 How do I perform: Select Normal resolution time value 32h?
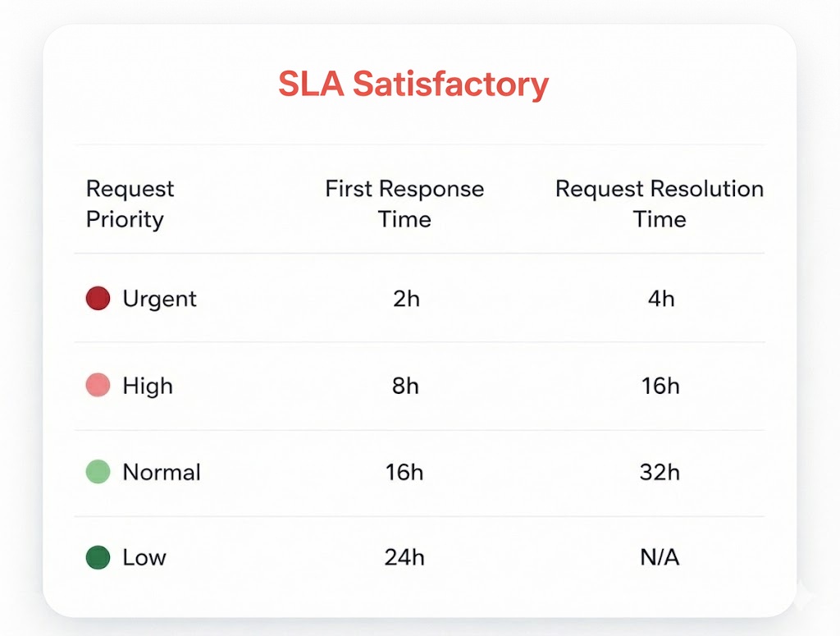pyautogui.click(x=660, y=473)
